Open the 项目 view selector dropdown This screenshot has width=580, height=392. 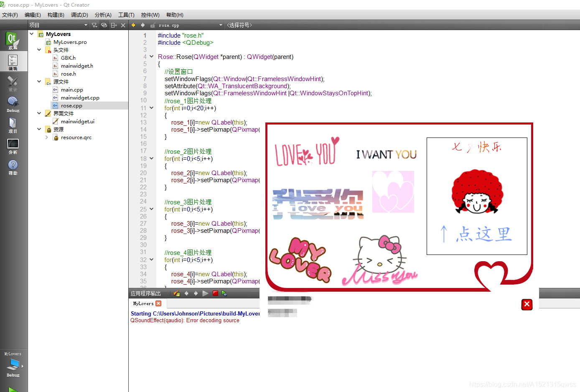[x=59, y=25]
